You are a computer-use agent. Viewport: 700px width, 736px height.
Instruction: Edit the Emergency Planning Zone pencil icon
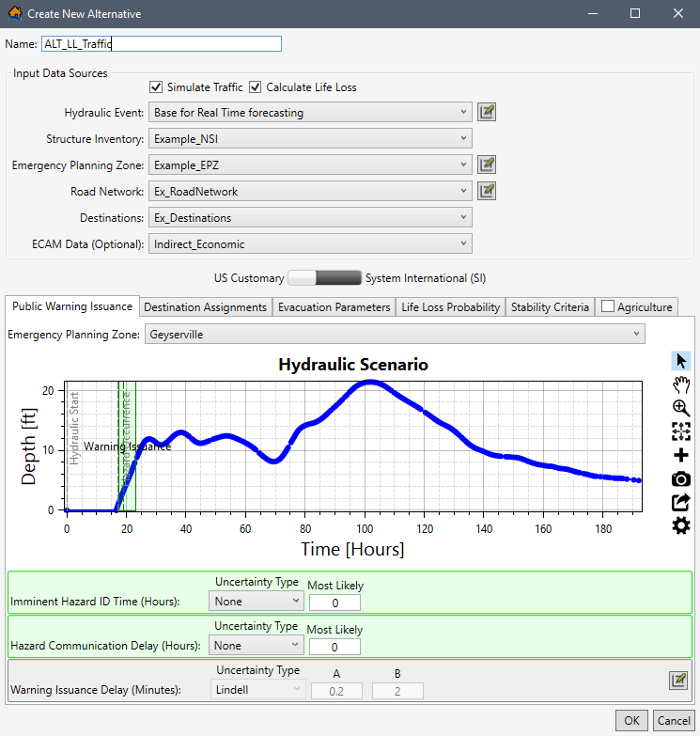pos(487,164)
